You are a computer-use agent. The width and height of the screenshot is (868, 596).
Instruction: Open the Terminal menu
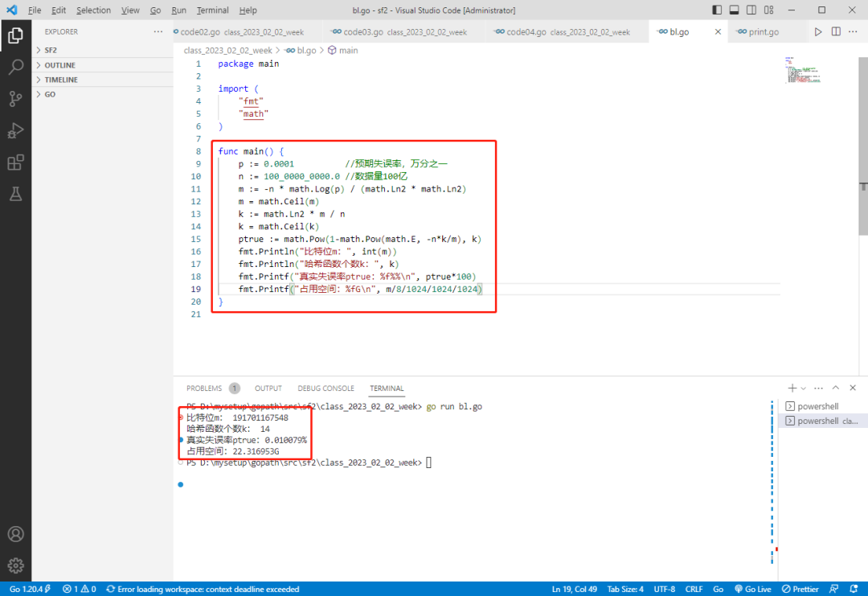click(212, 10)
